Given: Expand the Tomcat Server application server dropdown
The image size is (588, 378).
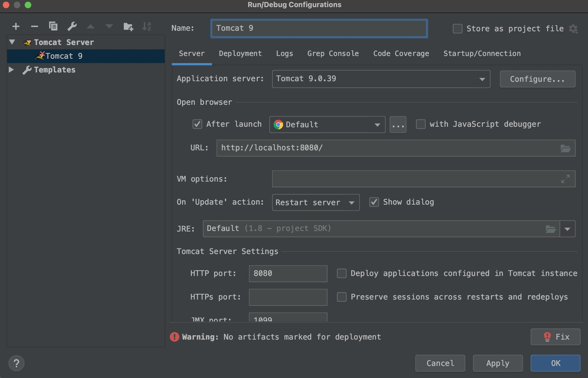Looking at the screenshot, I should 482,78.
